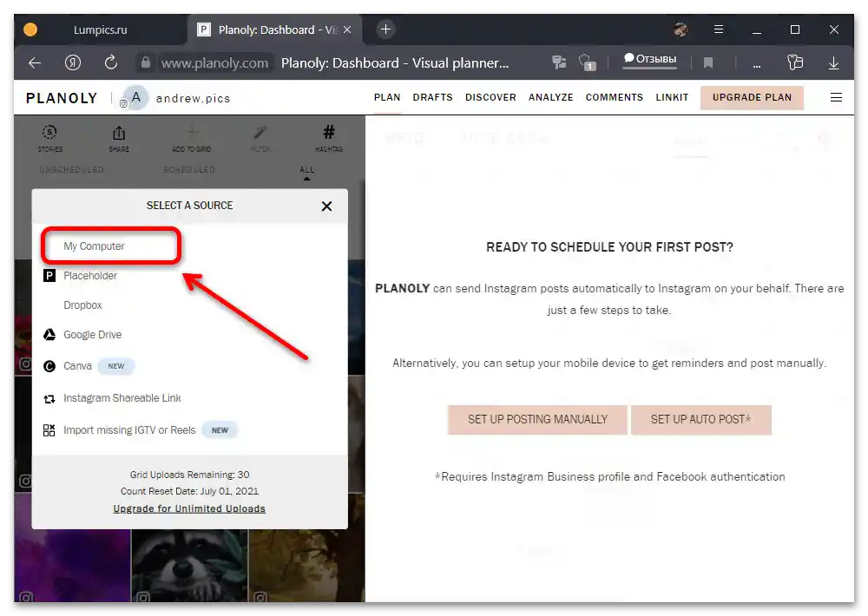Open the Planoly hamburger menu
868x616 pixels.
(x=836, y=97)
